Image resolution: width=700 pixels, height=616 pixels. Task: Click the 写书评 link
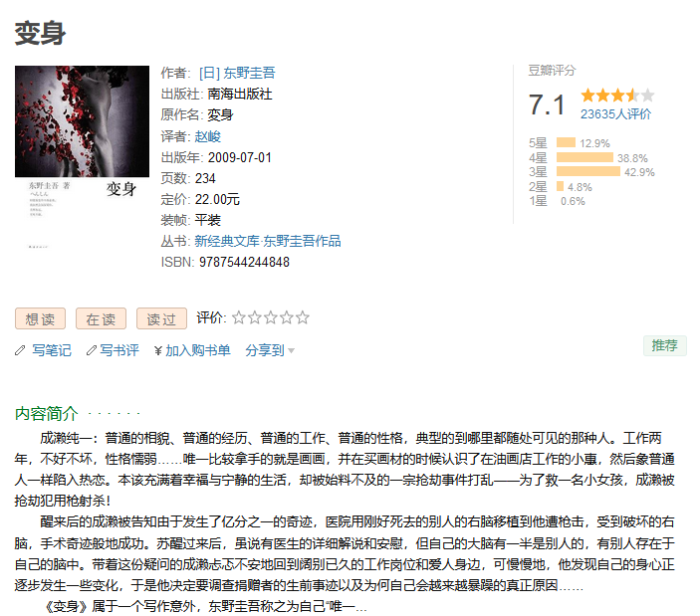pyautogui.click(x=119, y=350)
